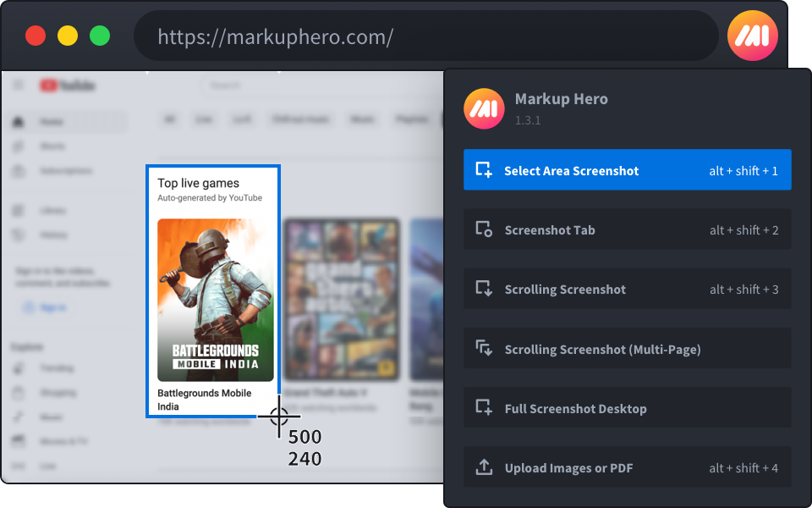The width and height of the screenshot is (812, 508).
Task: Click the Screenshot Tab icon
Action: tap(484, 229)
